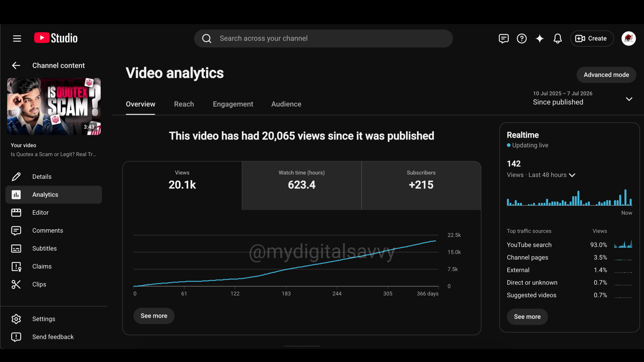Open the hamburger navigation menu
Screen dimensions: 644x362
point(17,39)
